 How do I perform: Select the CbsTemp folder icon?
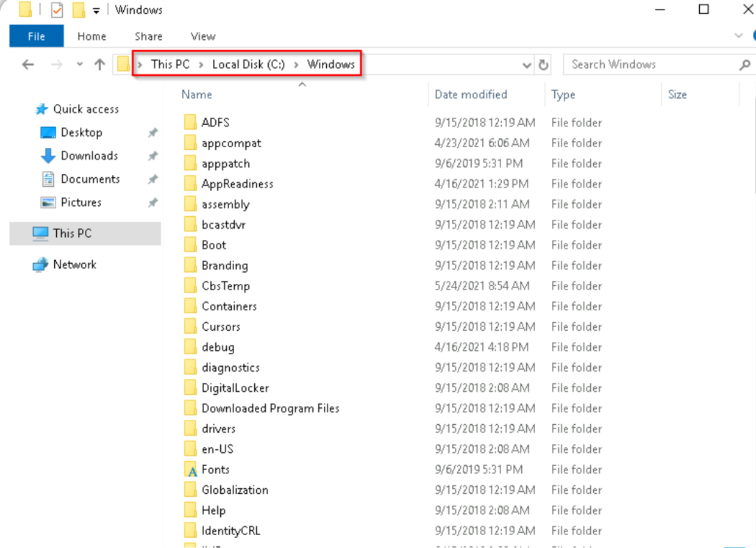(190, 286)
